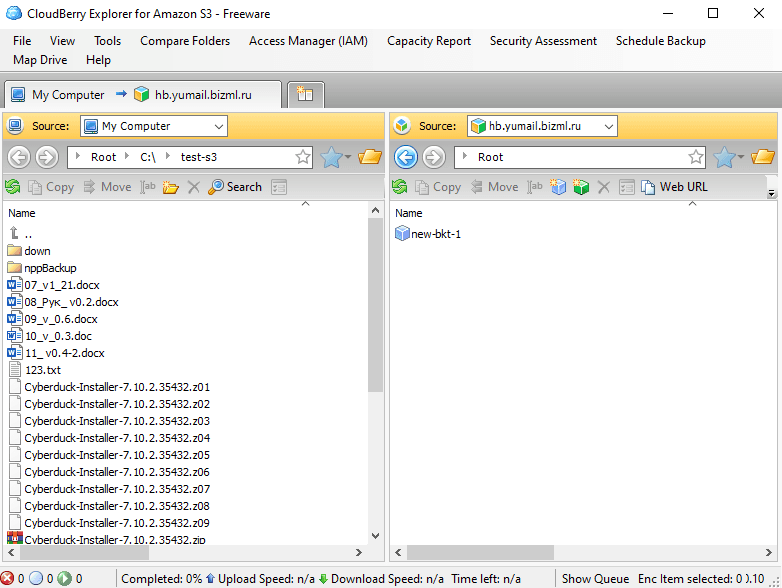This screenshot has width=782, height=588.
Task: Click parent directory .. entry
Action: coord(21,233)
